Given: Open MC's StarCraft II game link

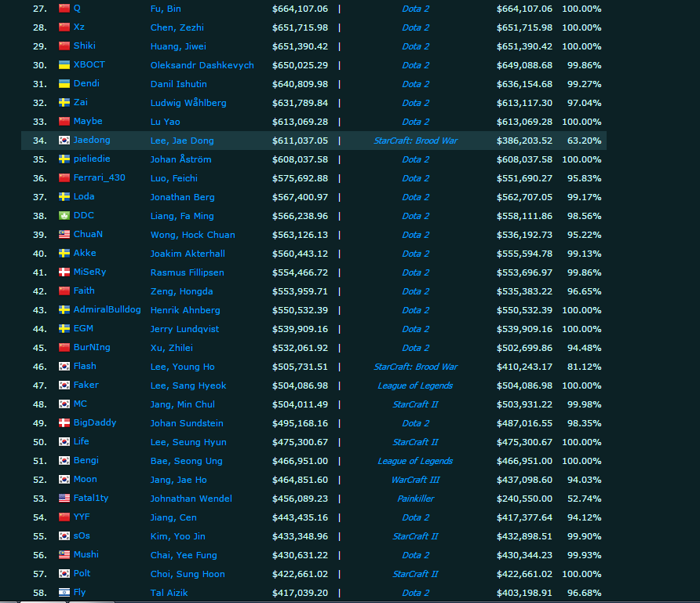Looking at the screenshot, I should pos(416,404).
